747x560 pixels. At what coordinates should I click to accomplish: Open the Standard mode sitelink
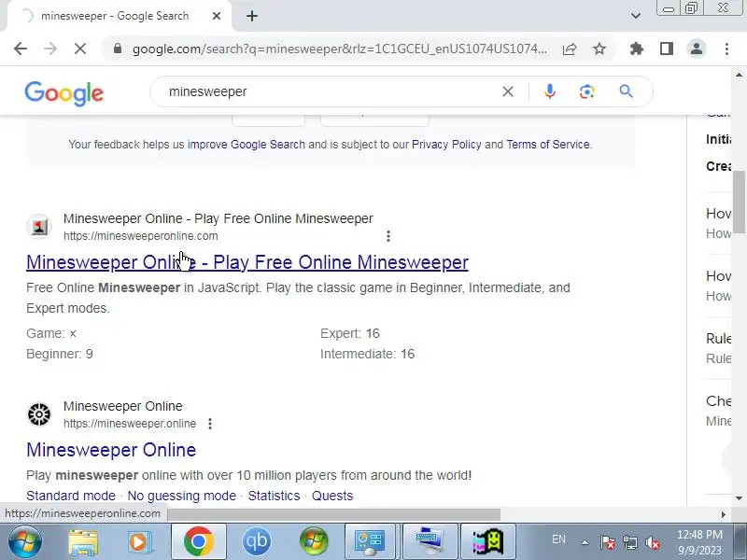tap(71, 496)
